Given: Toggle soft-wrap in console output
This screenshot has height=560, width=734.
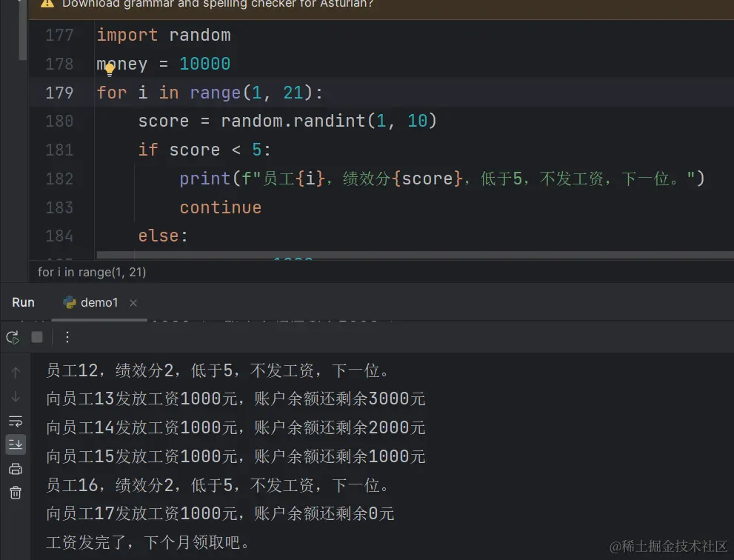Looking at the screenshot, I should tap(16, 421).
